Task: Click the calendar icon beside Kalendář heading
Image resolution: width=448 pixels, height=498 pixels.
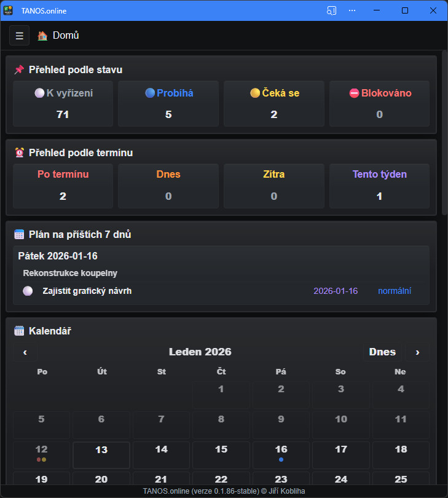Action: [x=19, y=331]
